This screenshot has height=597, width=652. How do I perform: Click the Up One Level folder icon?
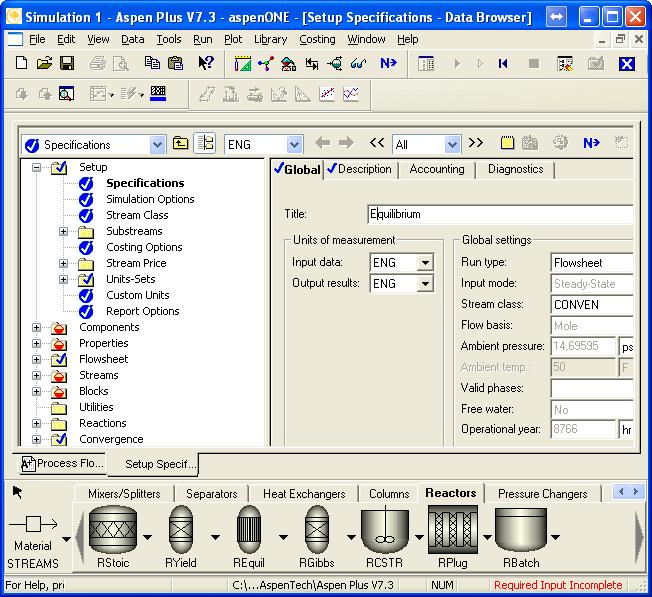coord(180,143)
